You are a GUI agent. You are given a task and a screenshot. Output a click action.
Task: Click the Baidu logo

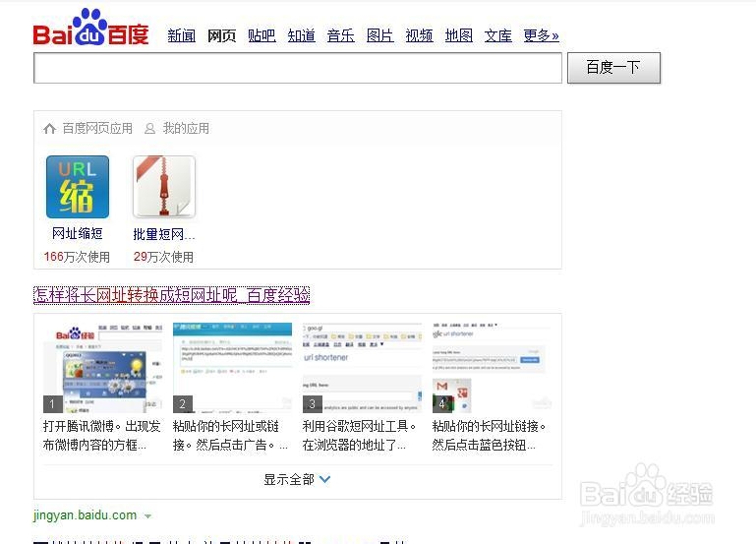point(90,28)
